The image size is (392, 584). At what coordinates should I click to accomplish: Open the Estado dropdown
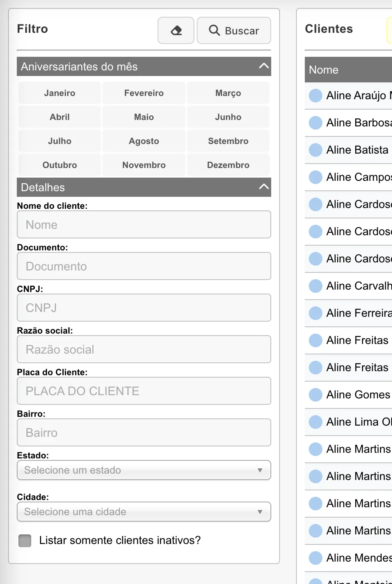pos(144,470)
